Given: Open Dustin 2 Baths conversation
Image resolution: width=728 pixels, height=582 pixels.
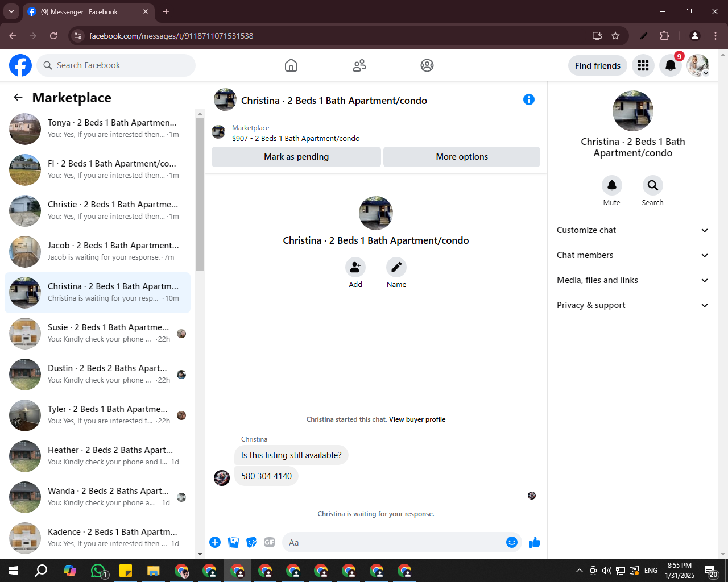Looking at the screenshot, I should point(97,375).
